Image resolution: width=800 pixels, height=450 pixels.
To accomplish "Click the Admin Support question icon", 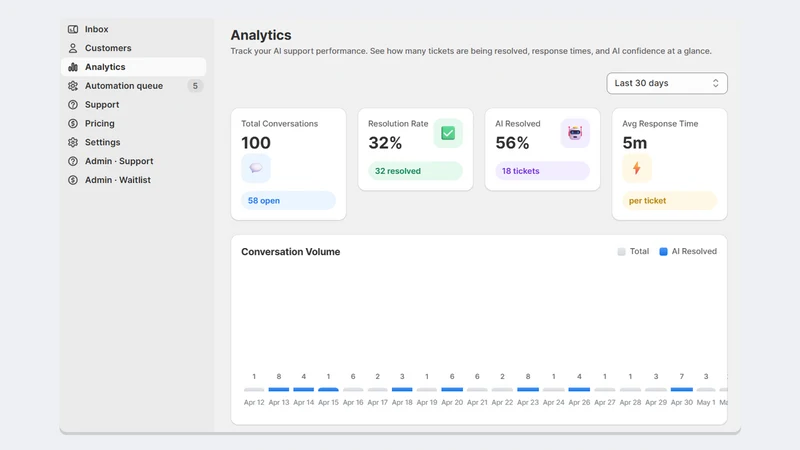I will (x=73, y=161).
